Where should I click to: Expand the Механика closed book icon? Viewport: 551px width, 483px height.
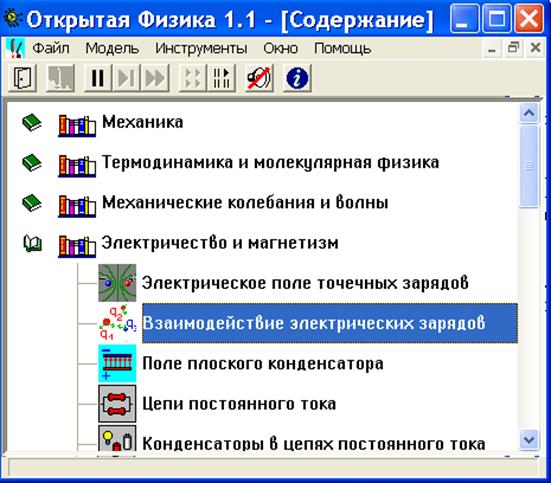point(32,122)
